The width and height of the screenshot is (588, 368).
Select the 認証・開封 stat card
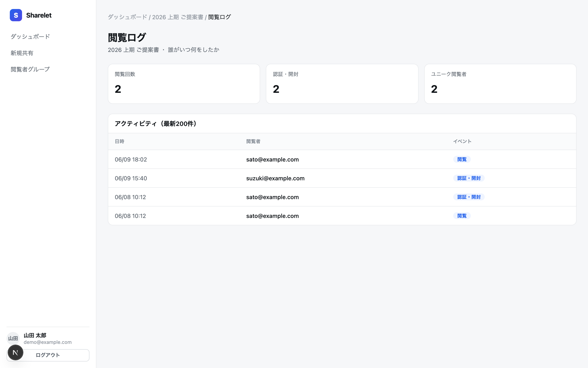click(x=342, y=84)
